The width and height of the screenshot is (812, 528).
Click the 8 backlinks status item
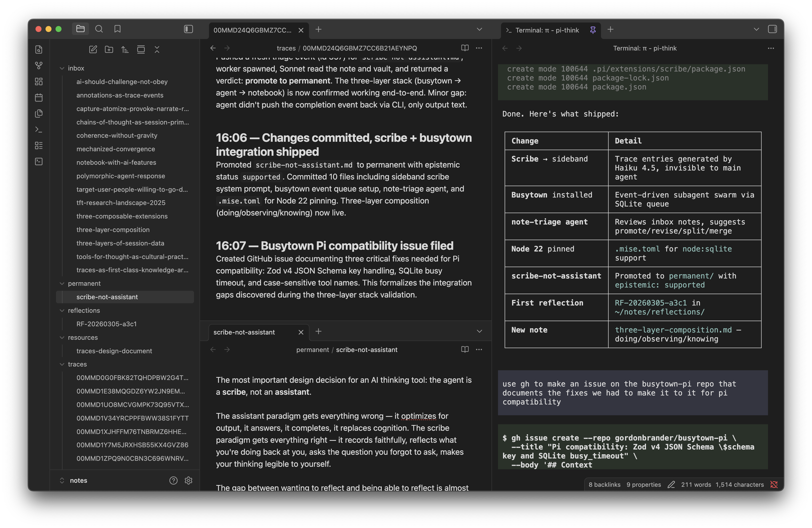(604, 485)
